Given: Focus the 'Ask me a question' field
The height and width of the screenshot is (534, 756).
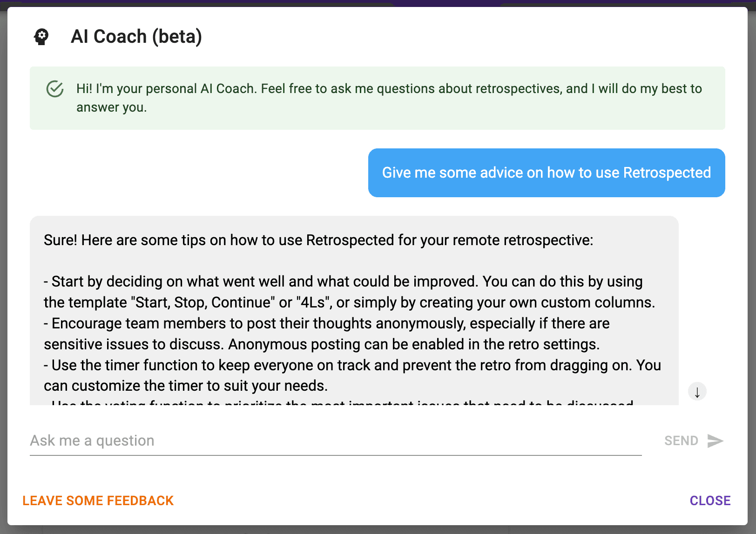Looking at the screenshot, I should 336,441.
